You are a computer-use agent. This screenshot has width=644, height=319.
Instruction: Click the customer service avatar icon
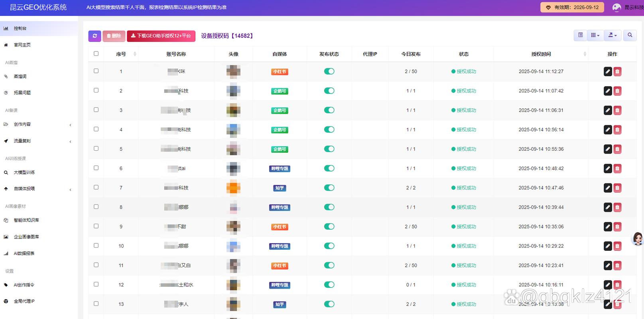point(638,238)
